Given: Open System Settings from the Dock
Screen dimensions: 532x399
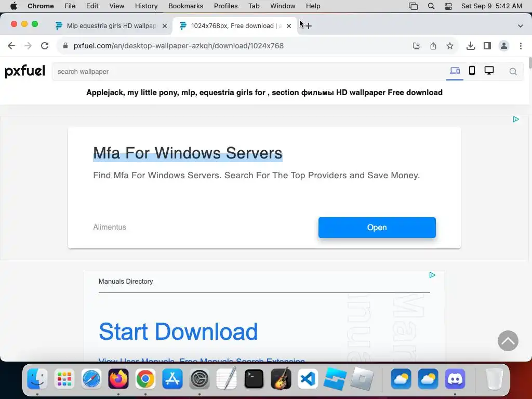Looking at the screenshot, I should coord(199,379).
